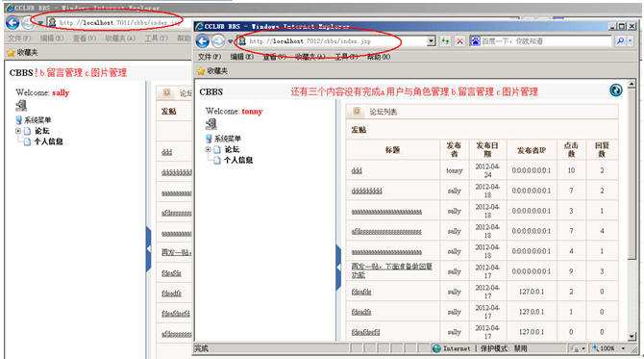The height and width of the screenshot is (359, 644).
Task: Open the 工具(T) menu in front window
Action: tap(346, 57)
